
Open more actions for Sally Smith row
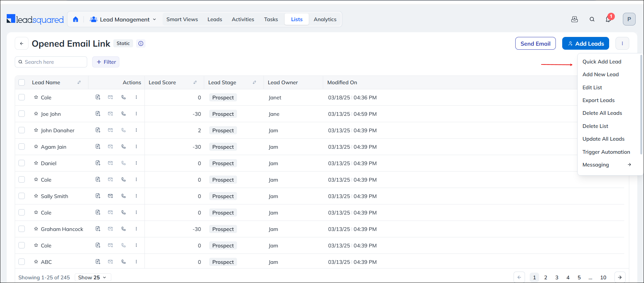coord(136,196)
